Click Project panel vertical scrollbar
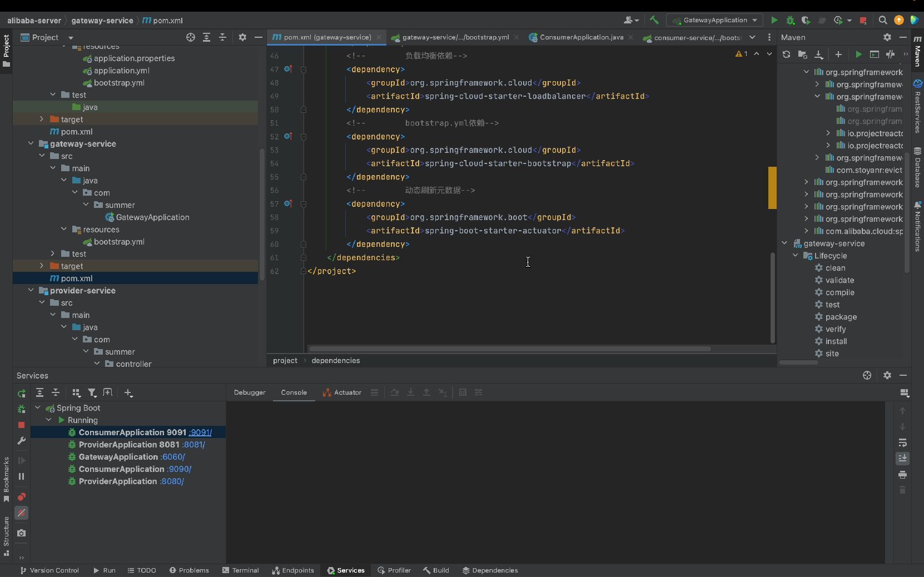 pyautogui.click(x=261, y=214)
